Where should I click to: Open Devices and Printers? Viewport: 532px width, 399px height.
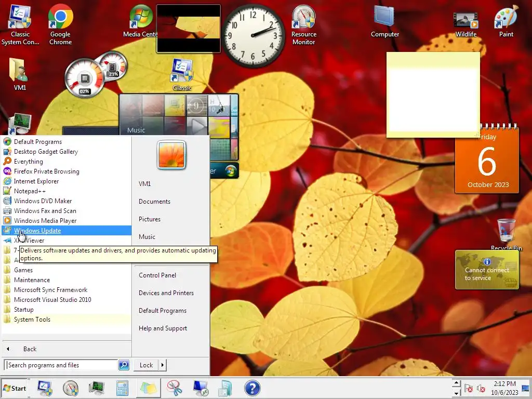point(166,293)
